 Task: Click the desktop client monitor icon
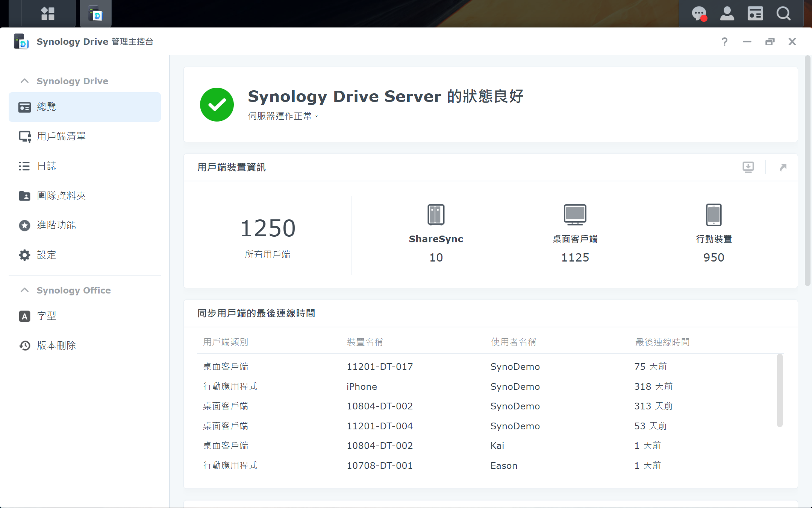coord(575,214)
